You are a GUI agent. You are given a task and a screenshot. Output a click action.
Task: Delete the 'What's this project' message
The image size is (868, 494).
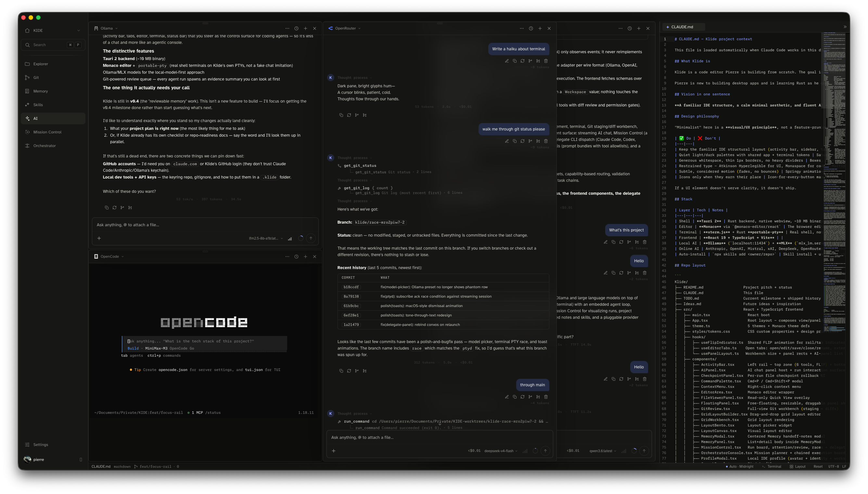(645, 242)
